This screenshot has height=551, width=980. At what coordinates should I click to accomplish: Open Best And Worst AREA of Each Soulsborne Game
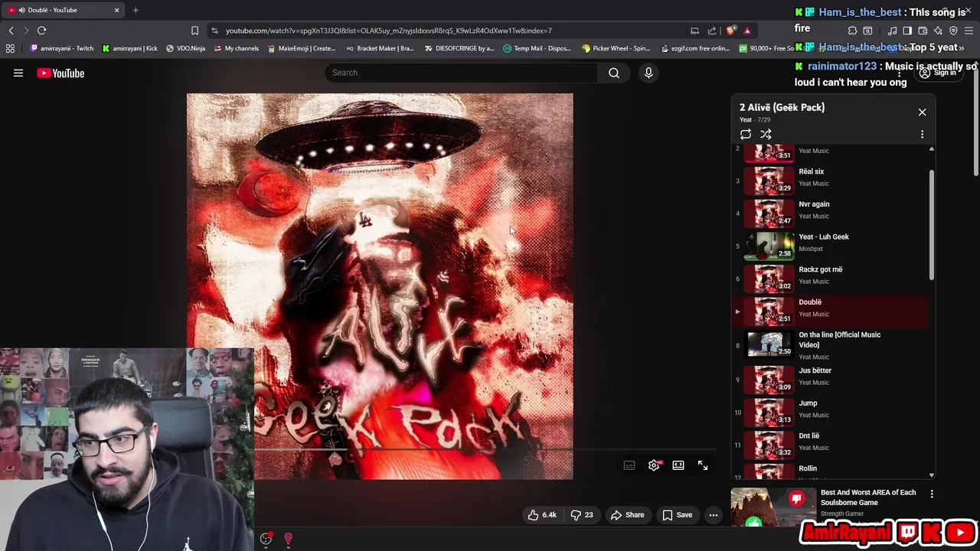(x=868, y=497)
